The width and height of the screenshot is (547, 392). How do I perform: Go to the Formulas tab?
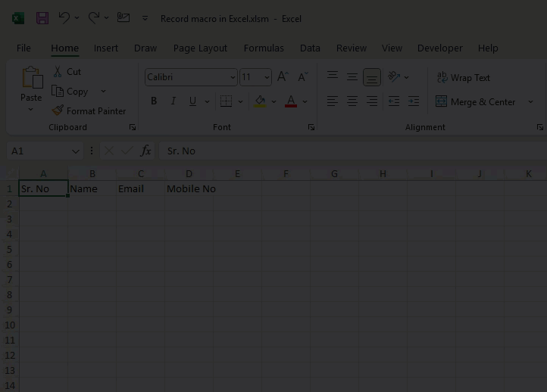click(264, 48)
